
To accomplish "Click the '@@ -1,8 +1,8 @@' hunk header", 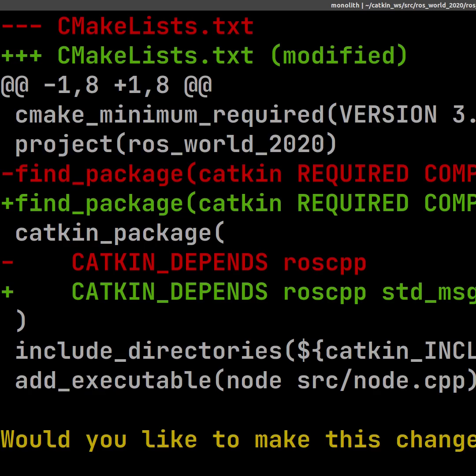I will [x=107, y=86].
